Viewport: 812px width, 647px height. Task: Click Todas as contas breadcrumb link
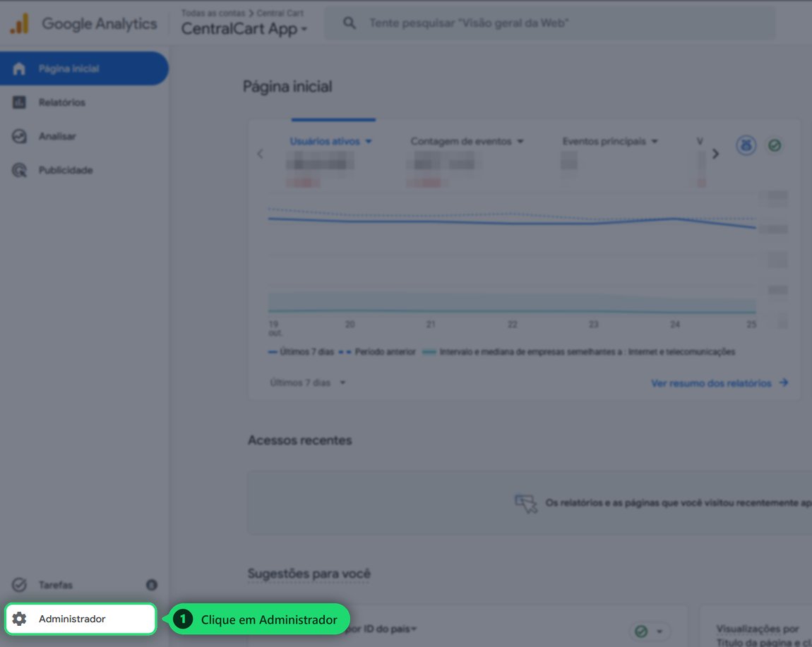(213, 13)
